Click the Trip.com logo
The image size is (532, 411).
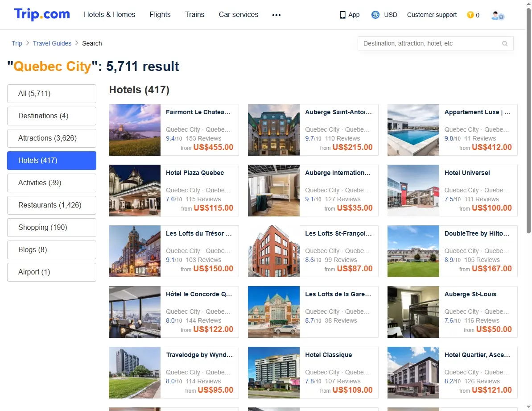pos(42,14)
